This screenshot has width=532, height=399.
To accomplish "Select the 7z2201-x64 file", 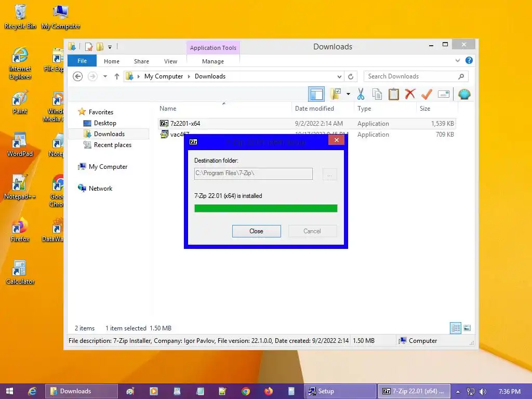I will tap(307, 124).
